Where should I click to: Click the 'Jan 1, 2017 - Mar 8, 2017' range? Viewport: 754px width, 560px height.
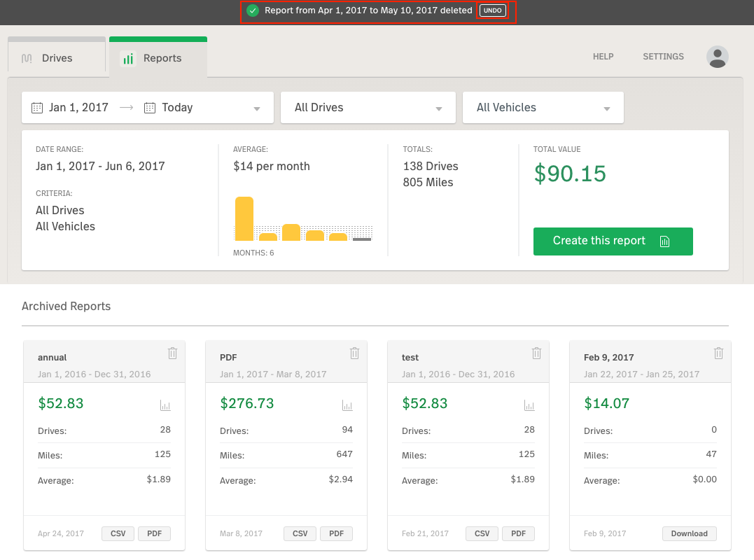point(273,374)
